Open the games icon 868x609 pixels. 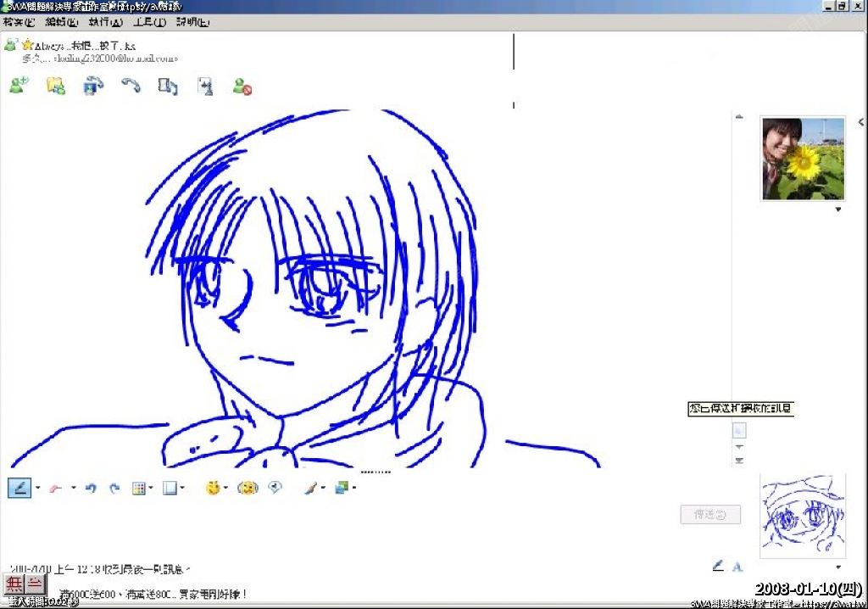tap(205, 86)
